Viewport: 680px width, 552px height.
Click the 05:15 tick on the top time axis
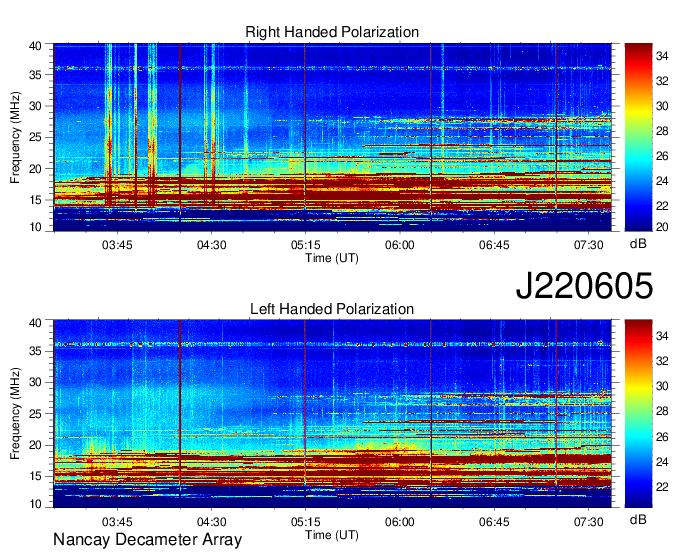pos(305,245)
